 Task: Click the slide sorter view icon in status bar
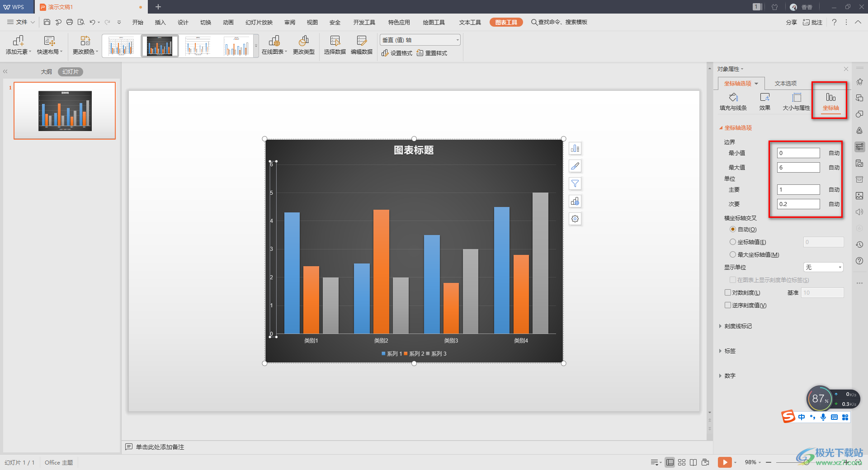coord(682,462)
